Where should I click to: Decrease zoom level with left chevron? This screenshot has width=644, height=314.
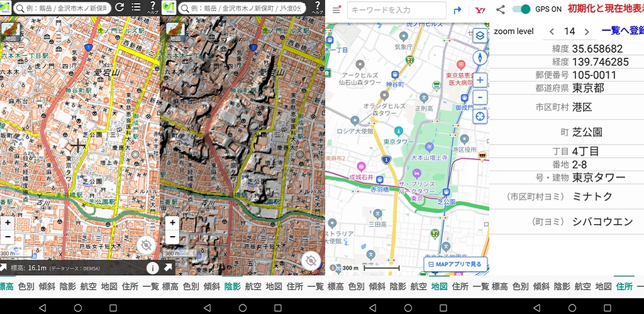pos(552,31)
